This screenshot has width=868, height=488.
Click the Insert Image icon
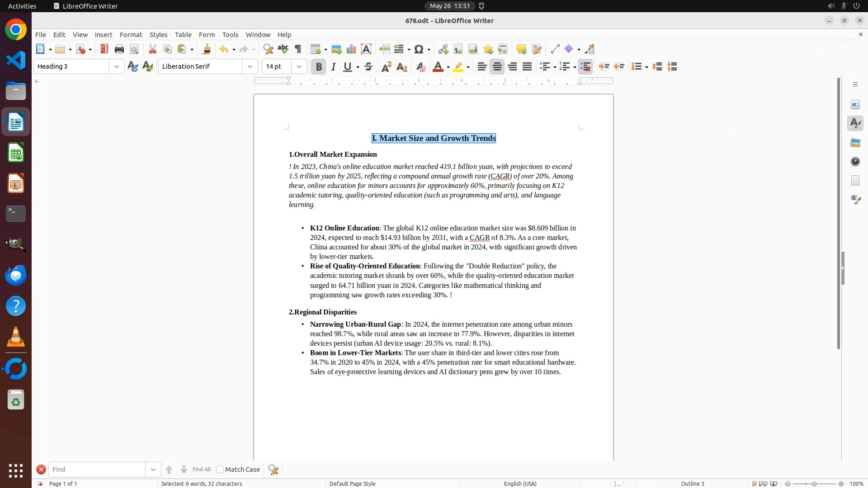[336, 49]
